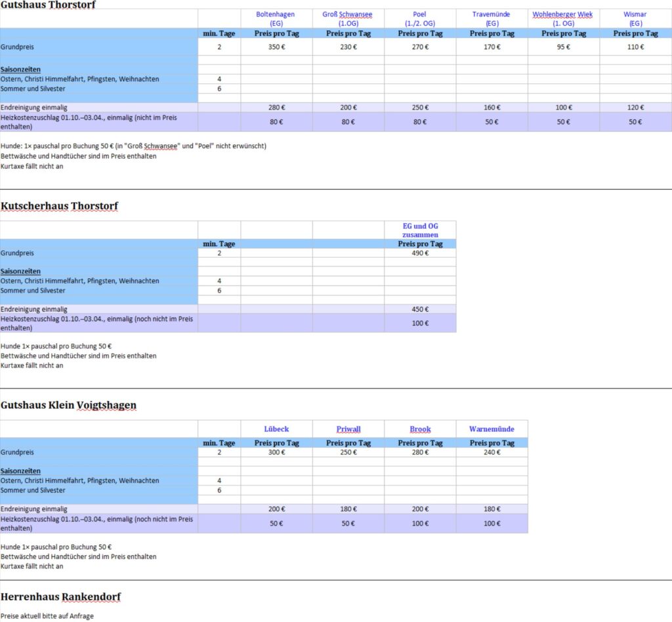Click the Warnemünde apartment link
Screen dimensions: 672x622
(492, 429)
